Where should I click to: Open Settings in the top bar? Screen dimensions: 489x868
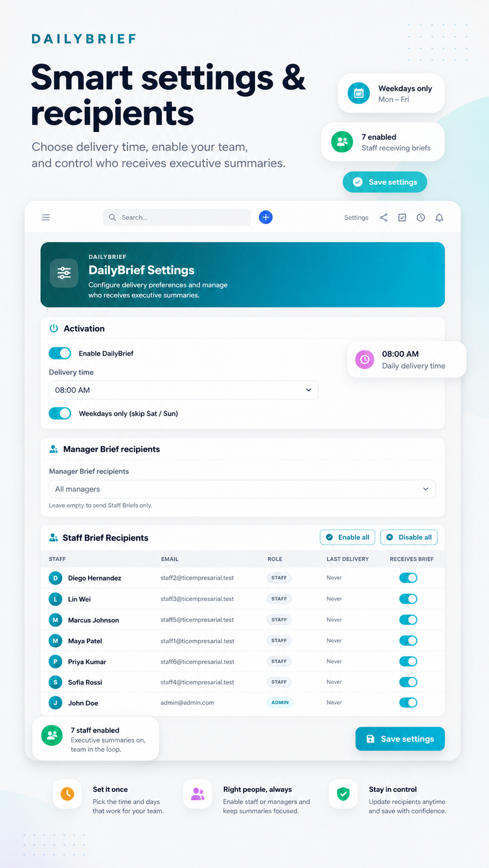(x=356, y=218)
